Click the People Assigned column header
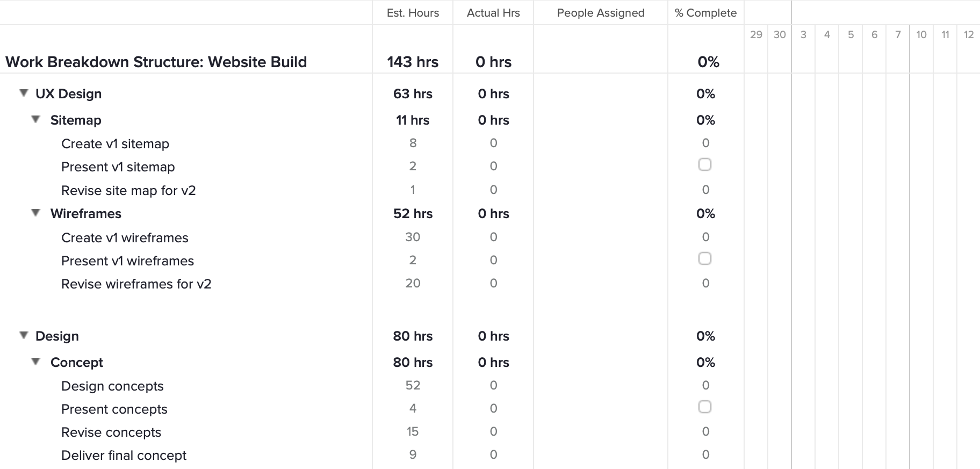980x469 pixels. click(x=600, y=12)
